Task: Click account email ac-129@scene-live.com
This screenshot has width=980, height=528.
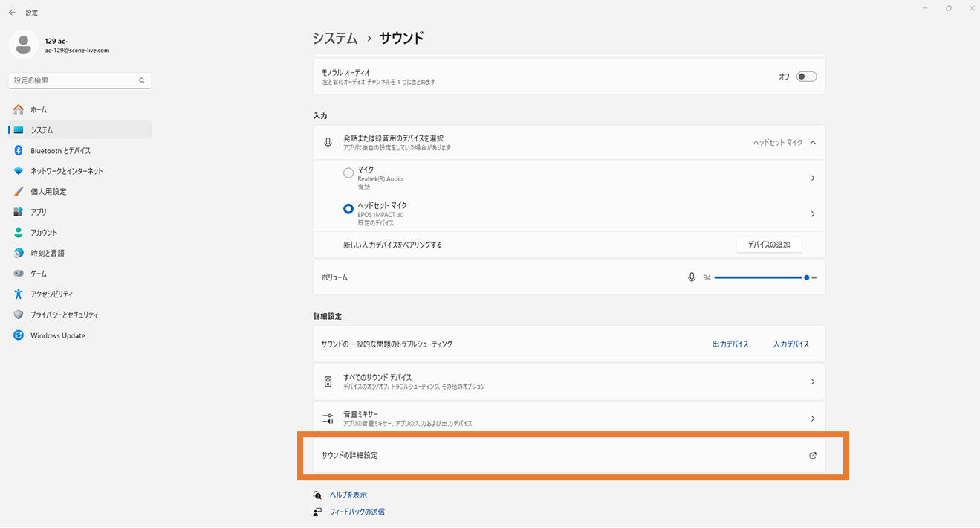Action: tap(77, 51)
